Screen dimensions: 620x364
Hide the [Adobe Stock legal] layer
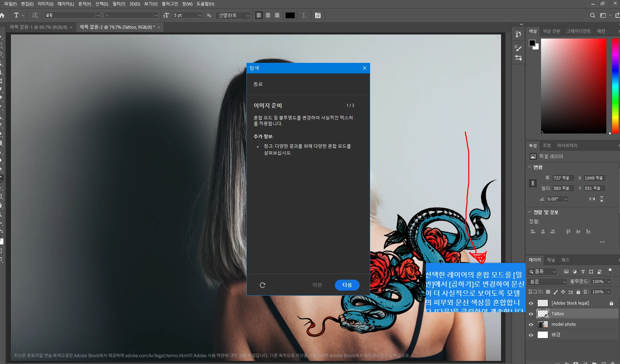point(531,303)
